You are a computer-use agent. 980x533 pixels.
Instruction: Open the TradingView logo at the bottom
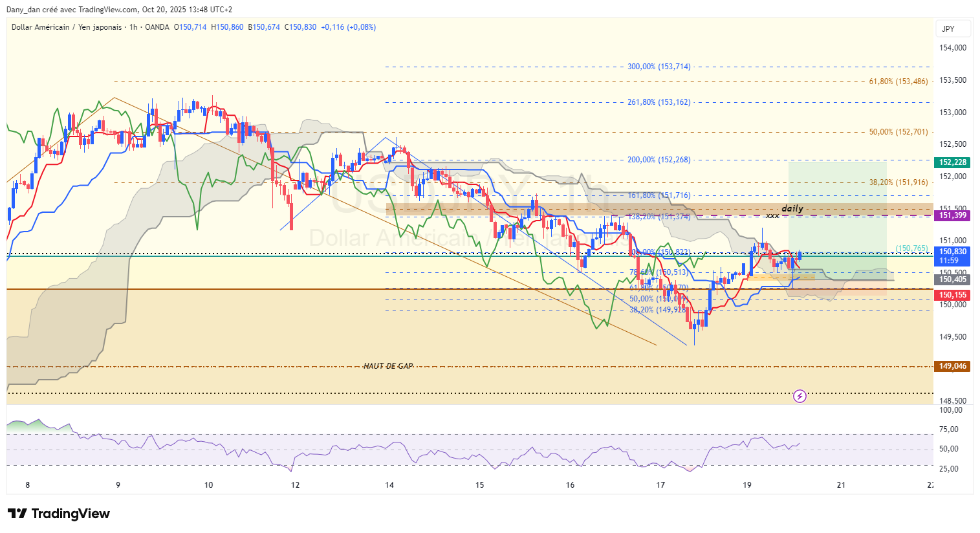click(x=59, y=514)
